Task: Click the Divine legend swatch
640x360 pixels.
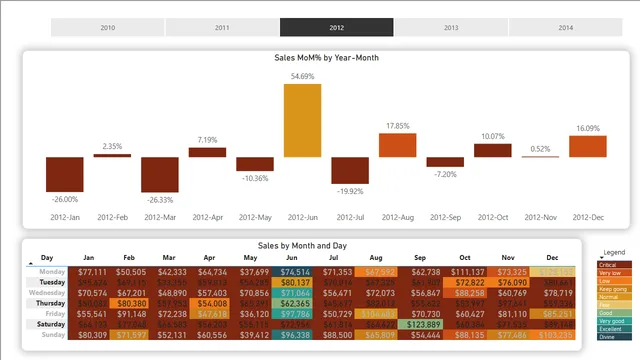Action: click(x=614, y=337)
